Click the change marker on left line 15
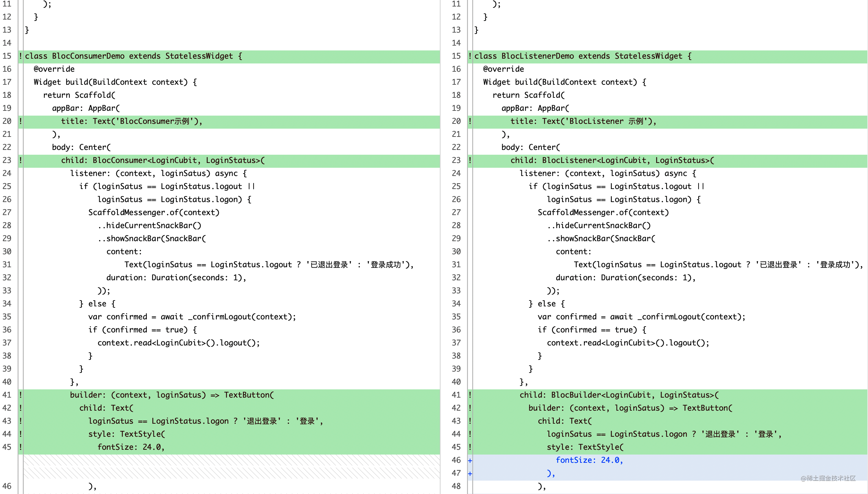 click(x=21, y=56)
